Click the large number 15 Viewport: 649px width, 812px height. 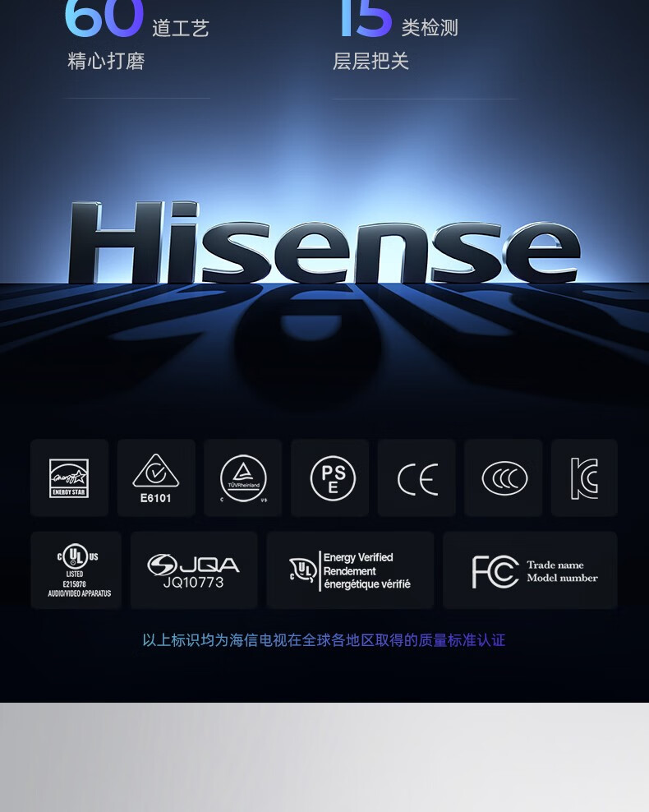[366, 17]
